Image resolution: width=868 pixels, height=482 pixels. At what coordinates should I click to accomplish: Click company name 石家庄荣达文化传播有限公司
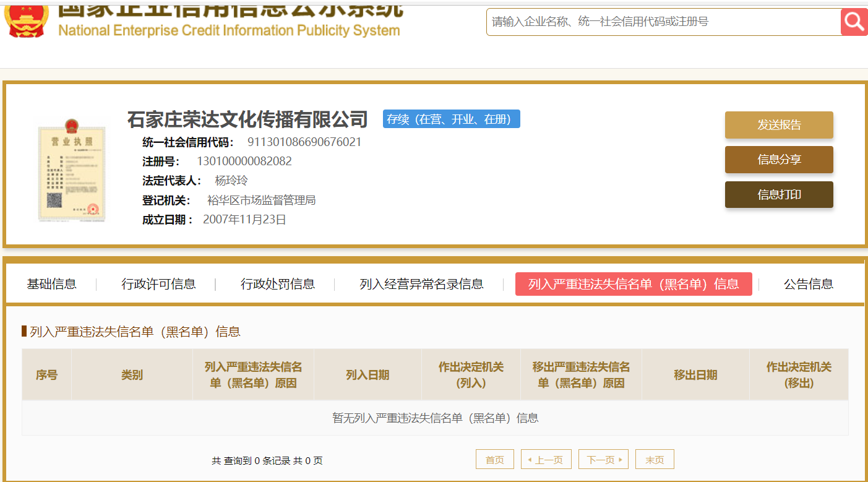247,119
